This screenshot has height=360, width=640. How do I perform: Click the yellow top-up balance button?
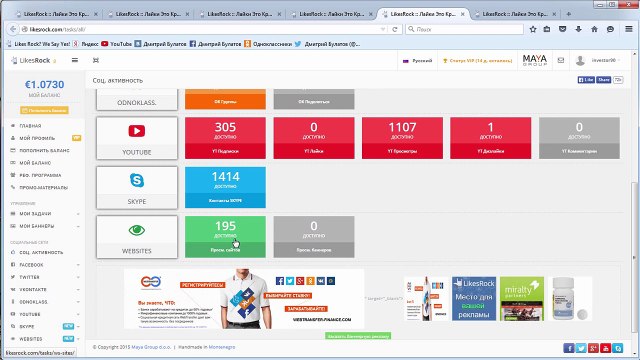click(44, 110)
